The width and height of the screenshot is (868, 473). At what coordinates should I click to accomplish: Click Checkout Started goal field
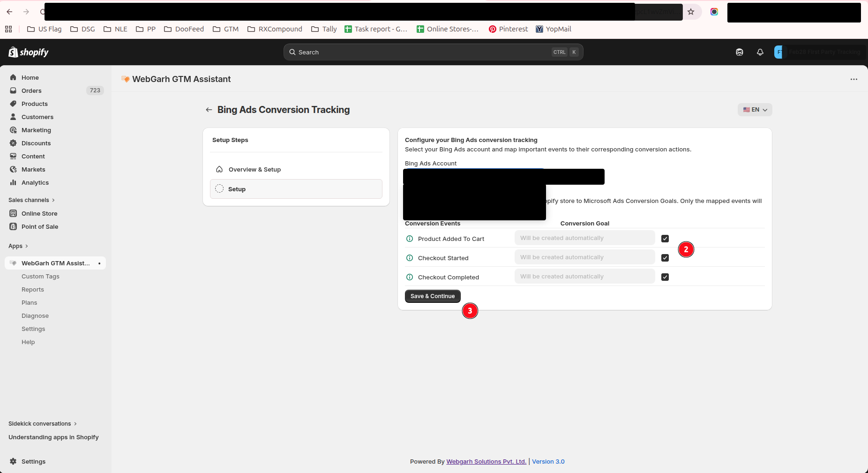[584, 257]
